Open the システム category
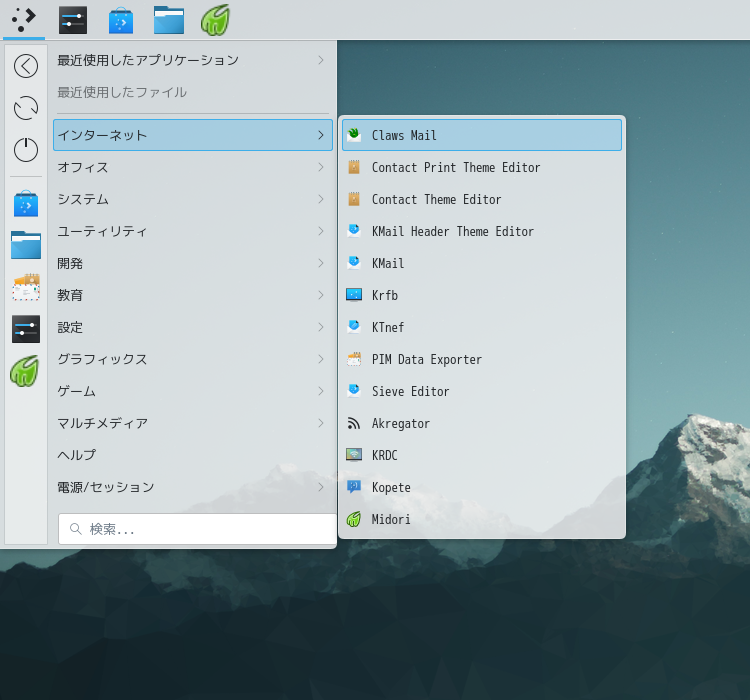This screenshot has width=750, height=700. [193, 199]
